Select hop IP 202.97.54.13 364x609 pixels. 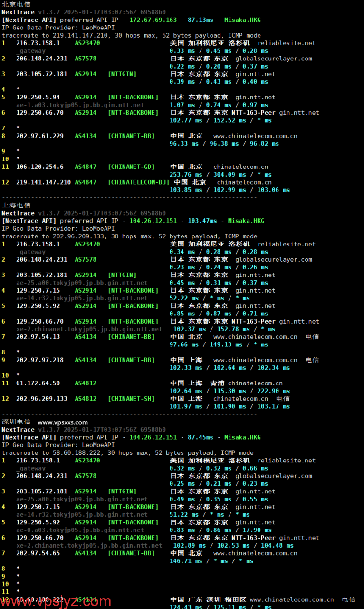pyautogui.click(x=38, y=337)
